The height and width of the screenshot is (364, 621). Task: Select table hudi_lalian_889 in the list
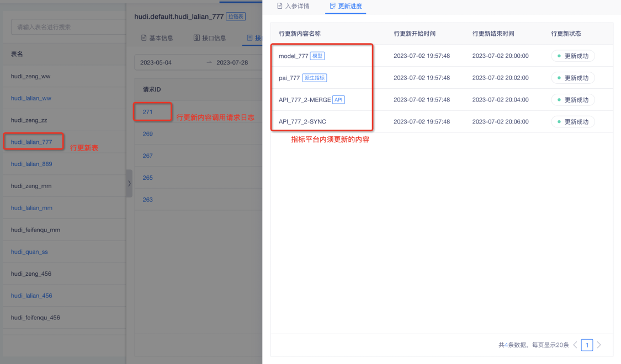coord(31,164)
